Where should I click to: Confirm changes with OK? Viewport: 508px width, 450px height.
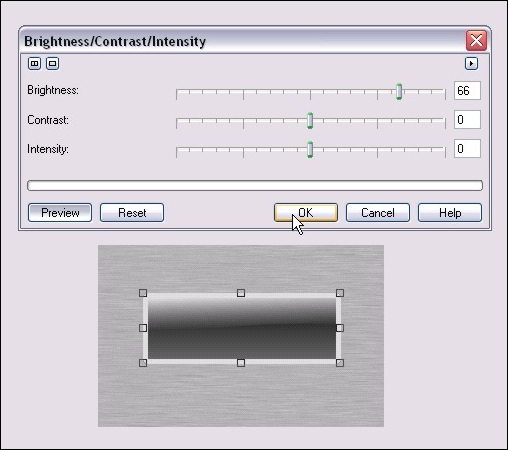pyautogui.click(x=306, y=213)
